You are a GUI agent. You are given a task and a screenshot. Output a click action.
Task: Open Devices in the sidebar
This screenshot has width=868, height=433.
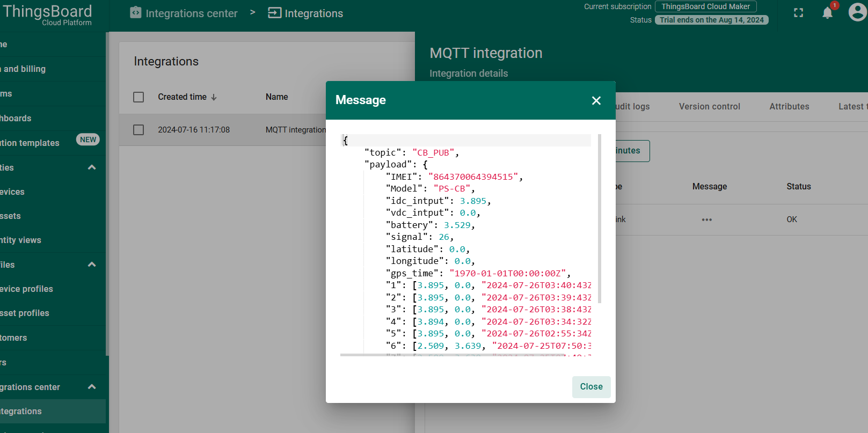coord(53,192)
